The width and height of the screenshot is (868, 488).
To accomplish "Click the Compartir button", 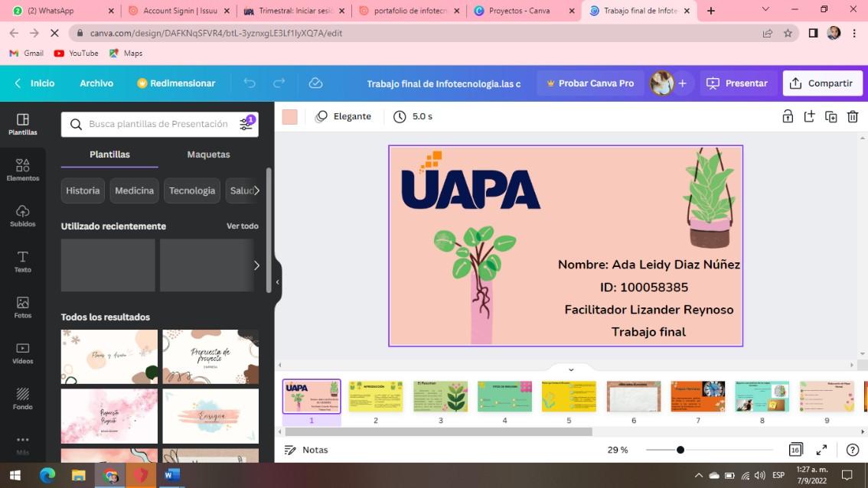I will tap(822, 83).
